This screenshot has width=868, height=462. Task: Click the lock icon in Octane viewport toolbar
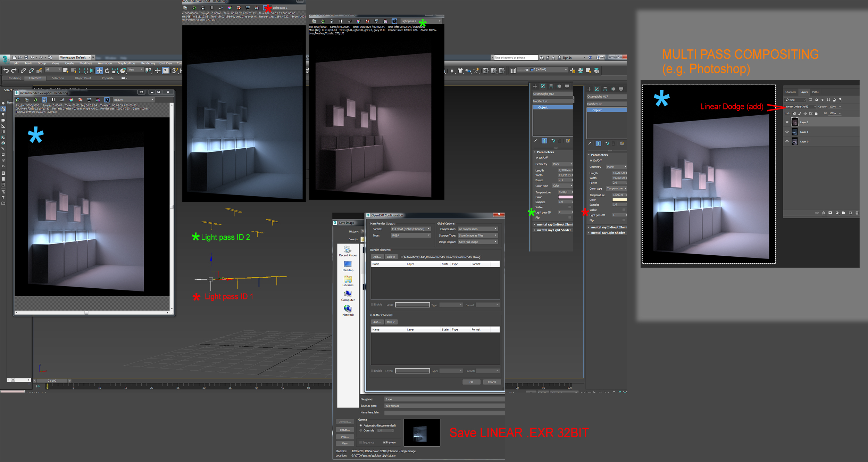(x=44, y=100)
